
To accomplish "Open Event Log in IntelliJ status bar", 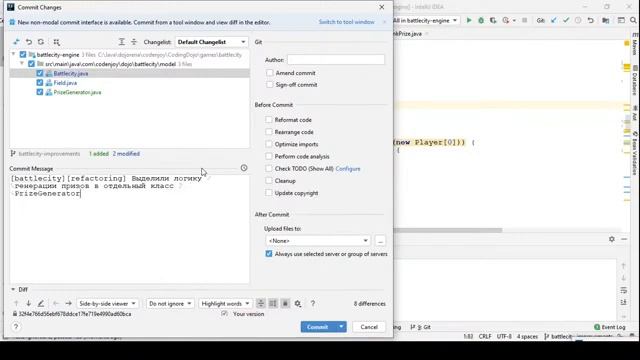I will [x=610, y=327].
